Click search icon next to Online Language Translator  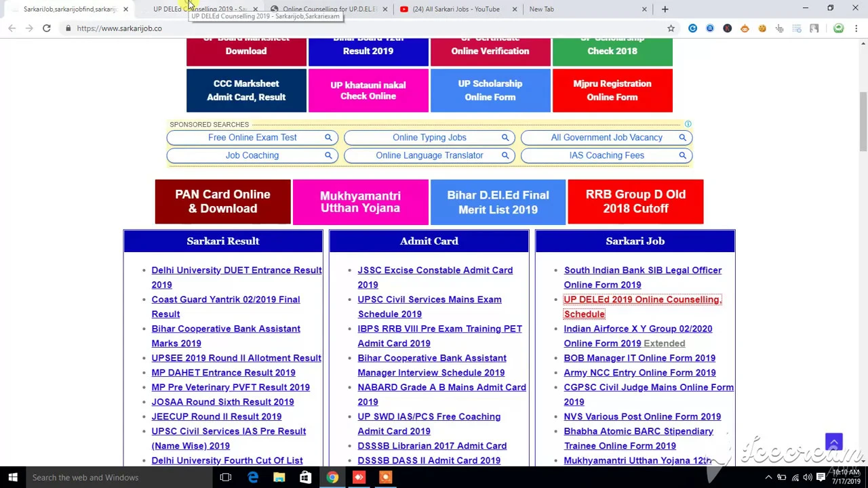point(505,155)
